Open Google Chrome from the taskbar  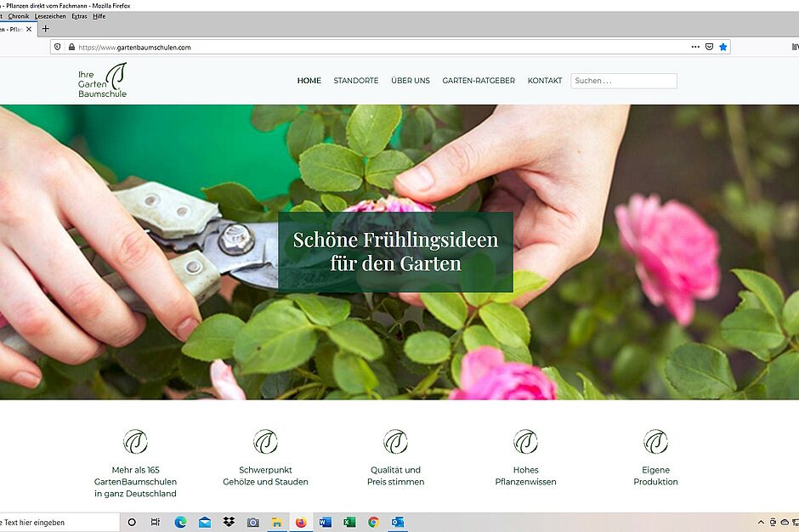click(x=374, y=522)
